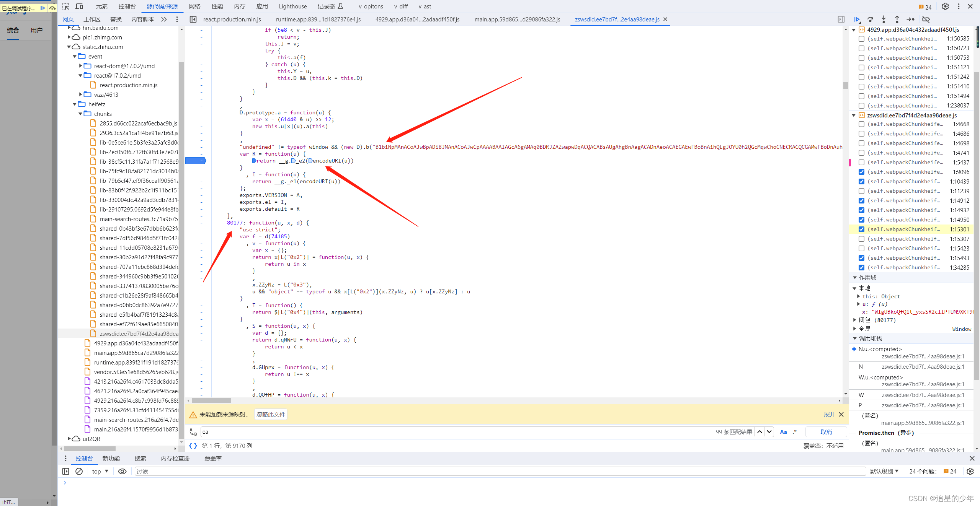Click the resume script execution icon

857,19
